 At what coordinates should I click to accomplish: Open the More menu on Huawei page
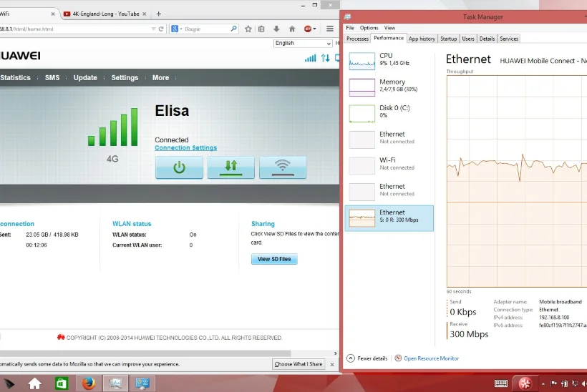click(160, 78)
